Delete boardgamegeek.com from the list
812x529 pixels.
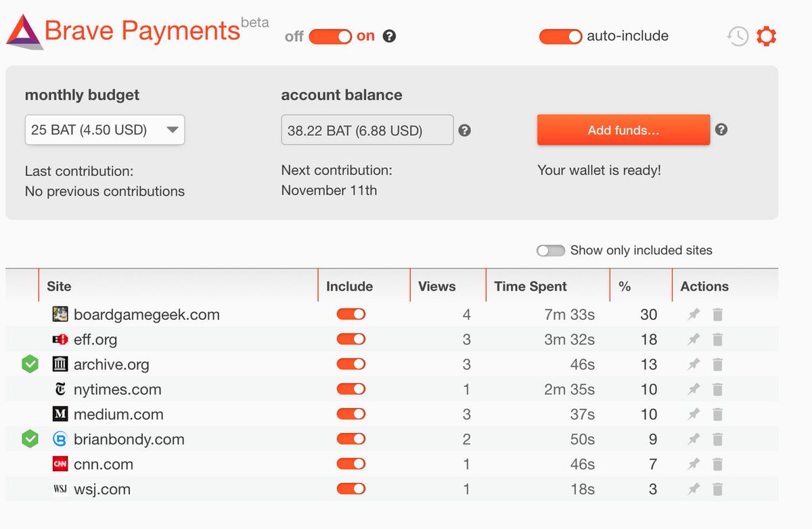tap(718, 315)
